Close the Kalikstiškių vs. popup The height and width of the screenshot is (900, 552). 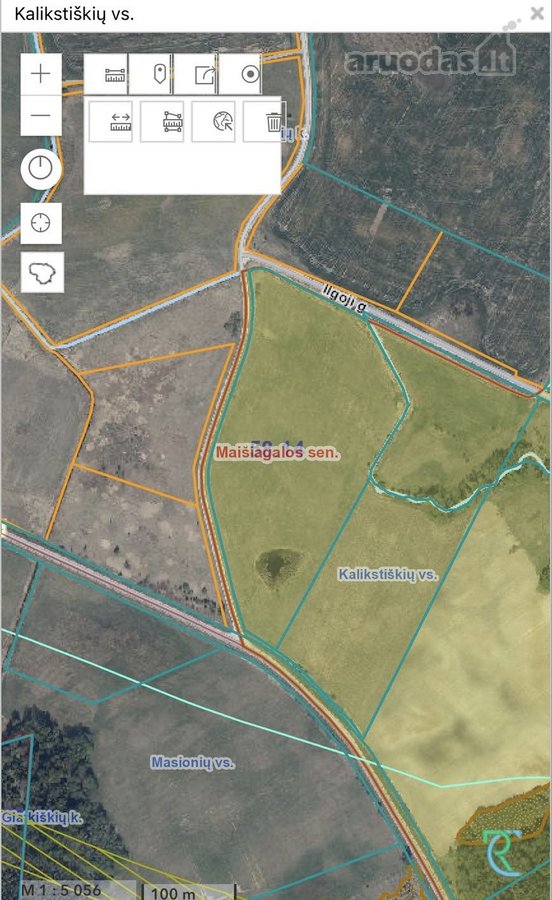pyautogui.click(x=537, y=14)
